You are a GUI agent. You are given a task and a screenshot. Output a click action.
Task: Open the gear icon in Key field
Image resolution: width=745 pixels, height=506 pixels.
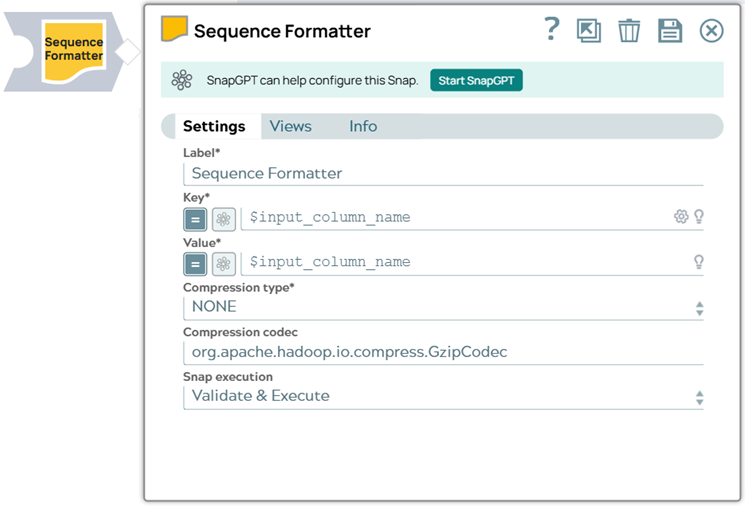[681, 217]
